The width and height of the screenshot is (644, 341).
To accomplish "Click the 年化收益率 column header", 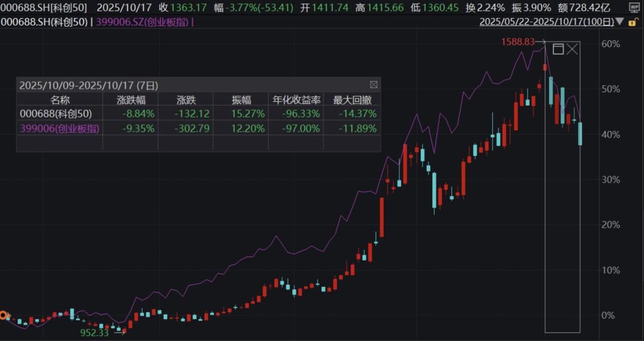I will tap(296, 100).
